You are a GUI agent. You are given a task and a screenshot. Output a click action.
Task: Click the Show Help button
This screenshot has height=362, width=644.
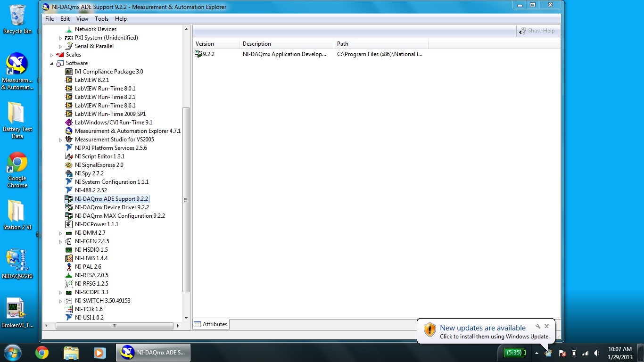click(x=537, y=31)
